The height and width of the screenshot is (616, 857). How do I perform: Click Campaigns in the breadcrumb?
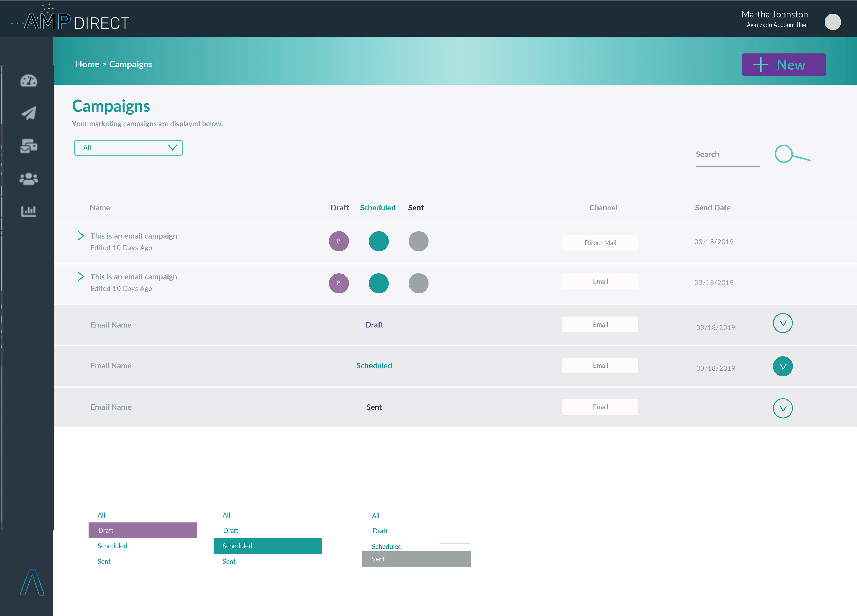click(x=131, y=64)
